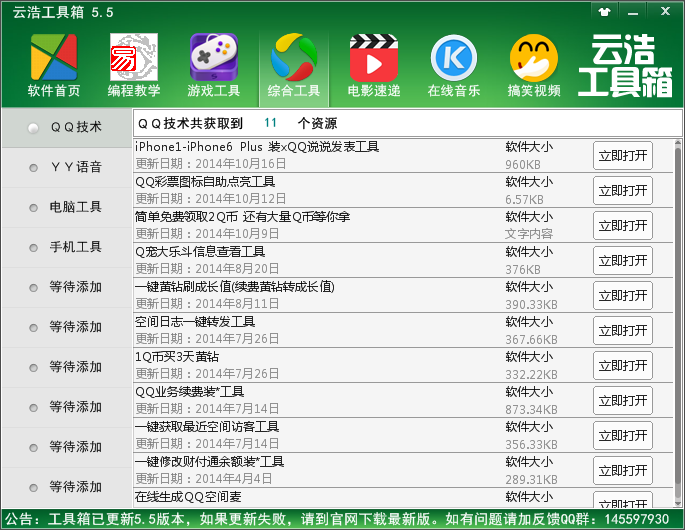
Task: Select the last 等待添加 radio at sidebar bottom
Action: coord(33,488)
